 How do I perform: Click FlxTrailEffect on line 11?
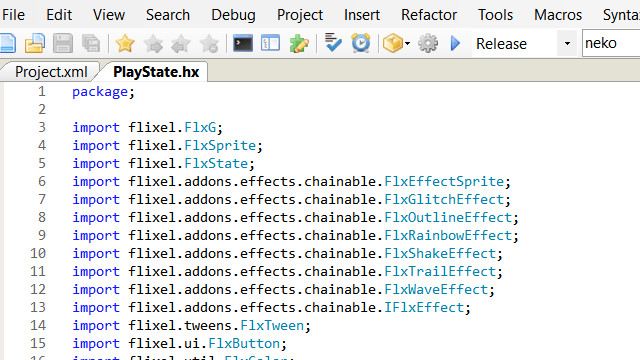pos(440,271)
